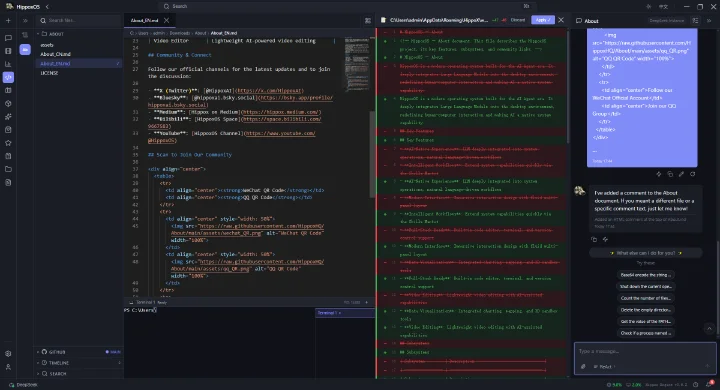This screenshot has height=390, width=720.
Task: Open the ReAct mode dropdown
Action: tap(604, 367)
